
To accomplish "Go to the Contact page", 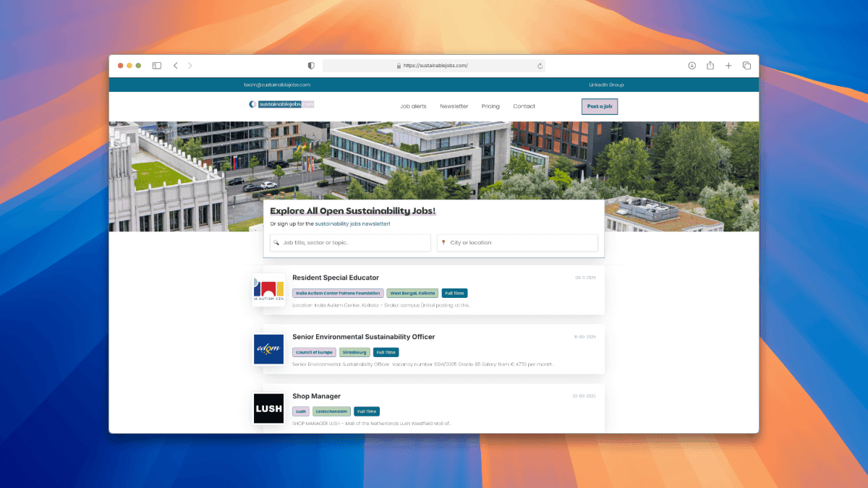I will click(524, 106).
